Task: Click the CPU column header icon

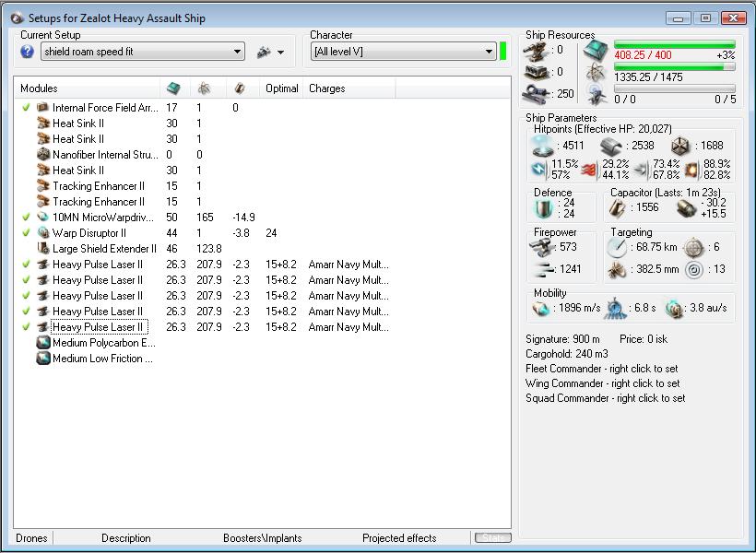Action: point(173,88)
